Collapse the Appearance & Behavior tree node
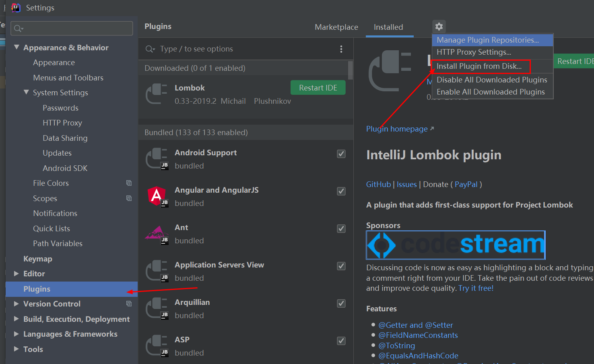The height and width of the screenshot is (364, 594). [16, 47]
